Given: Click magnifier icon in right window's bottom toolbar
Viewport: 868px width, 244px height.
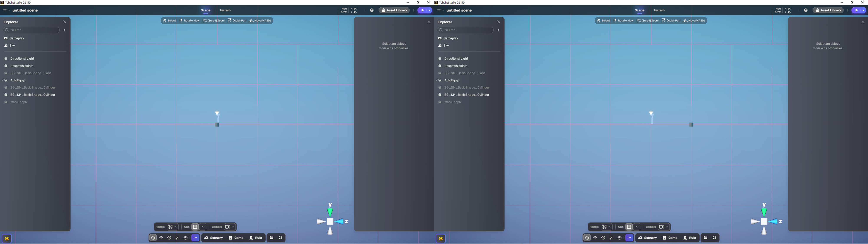Looking at the screenshot, I should tap(714, 238).
